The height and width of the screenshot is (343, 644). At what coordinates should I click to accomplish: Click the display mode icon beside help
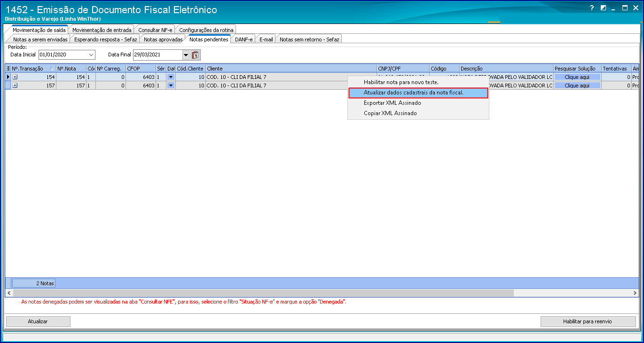603,8
